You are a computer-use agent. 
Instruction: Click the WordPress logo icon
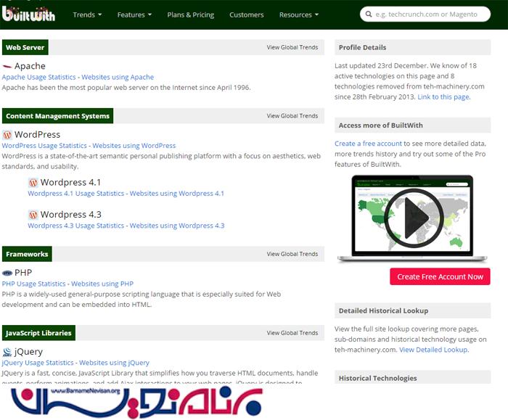click(x=7, y=135)
